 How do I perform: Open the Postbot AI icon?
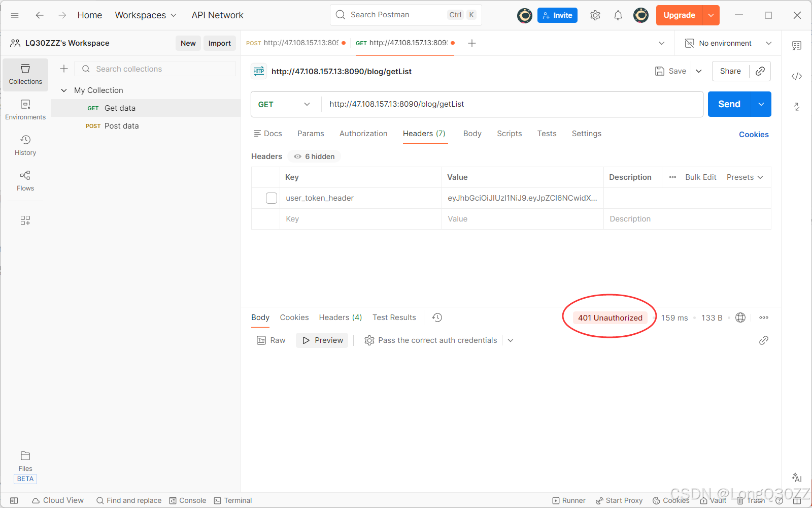click(797, 478)
